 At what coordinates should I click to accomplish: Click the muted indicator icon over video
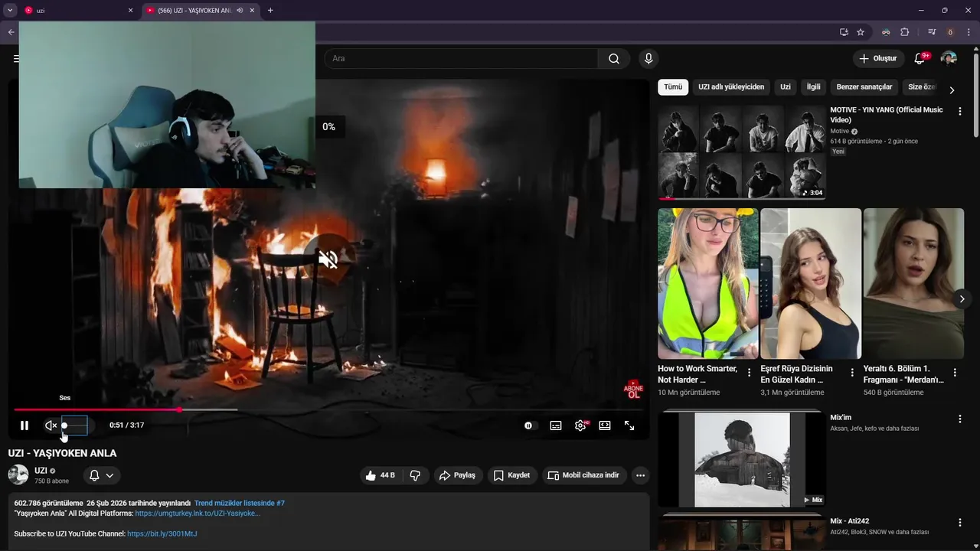click(328, 259)
